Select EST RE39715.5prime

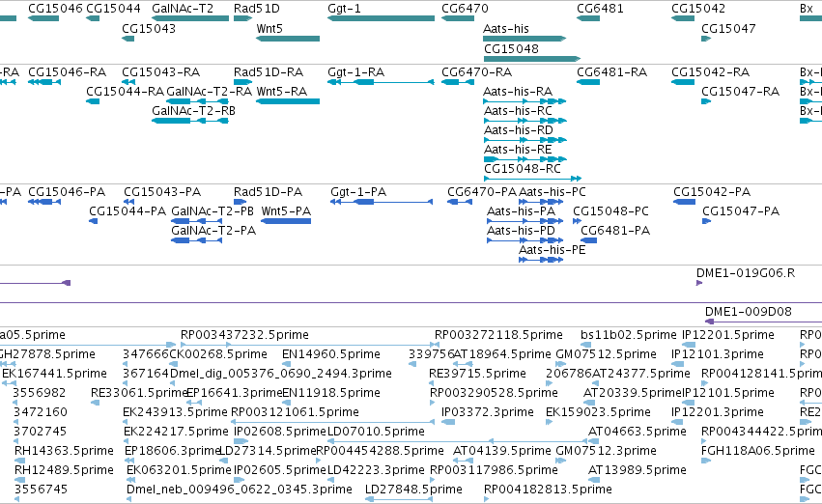[x=477, y=374]
